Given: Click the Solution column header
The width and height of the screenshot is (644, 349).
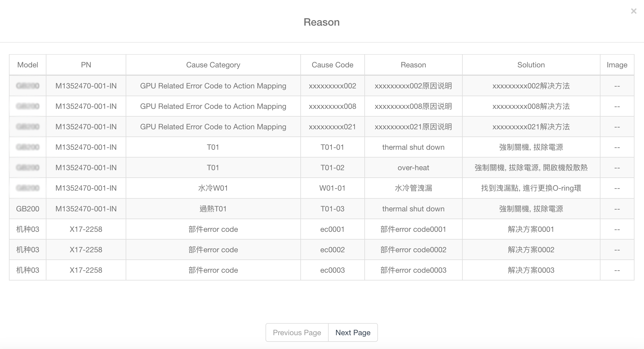Looking at the screenshot, I should pyautogui.click(x=531, y=65).
